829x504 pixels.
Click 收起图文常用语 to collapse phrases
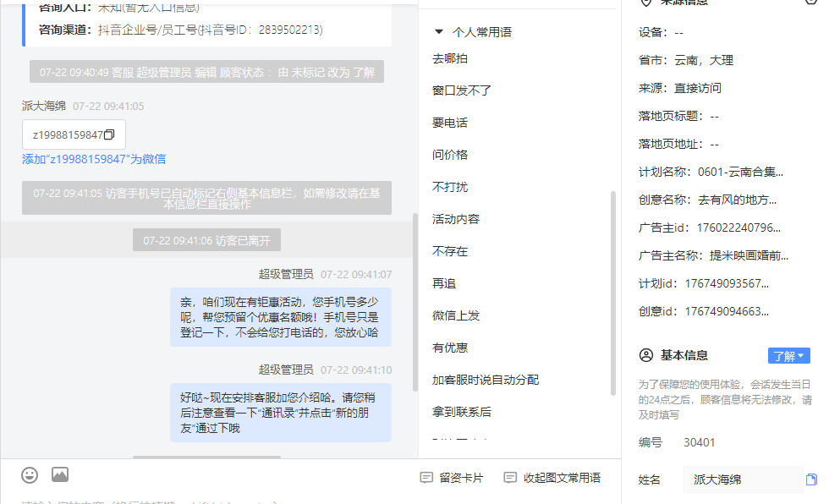552,478
